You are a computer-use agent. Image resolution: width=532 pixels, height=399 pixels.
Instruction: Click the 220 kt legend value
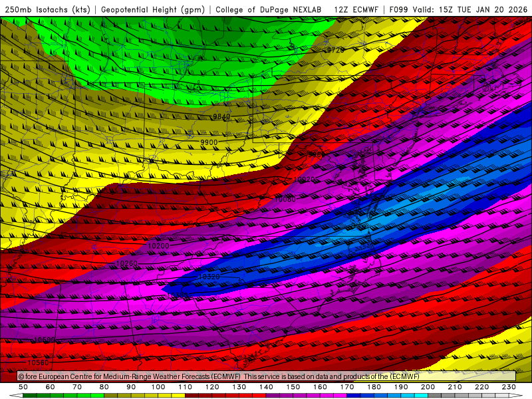point(481,387)
